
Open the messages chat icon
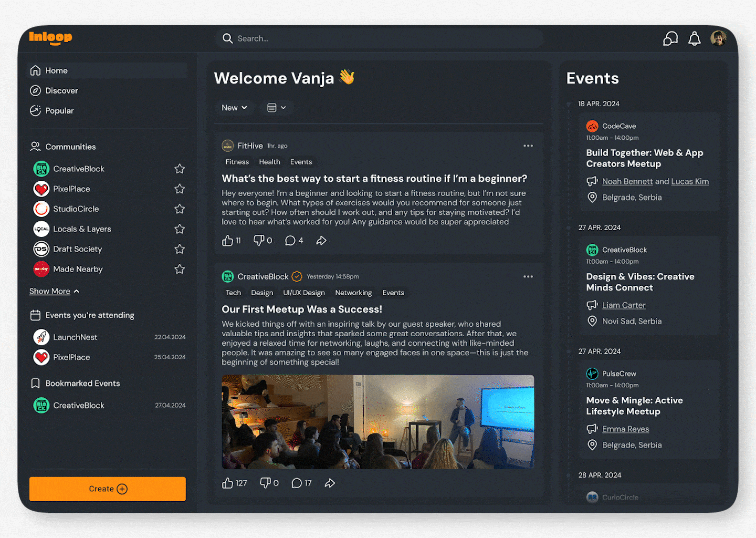670,38
